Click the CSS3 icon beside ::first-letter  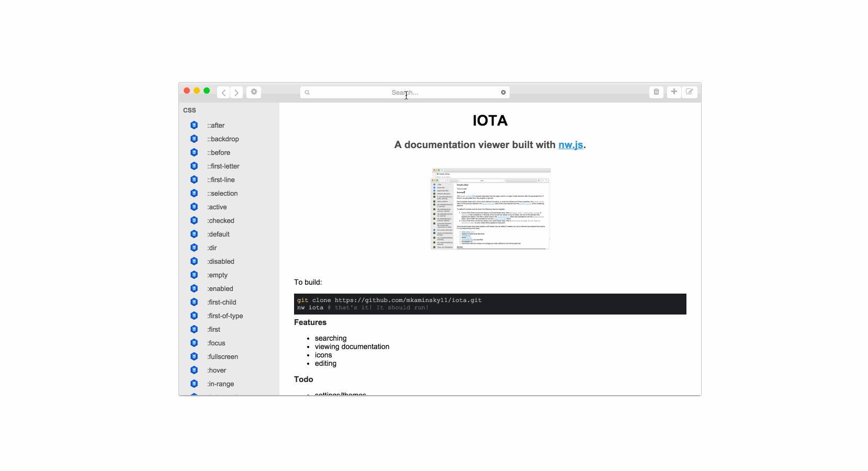point(194,166)
